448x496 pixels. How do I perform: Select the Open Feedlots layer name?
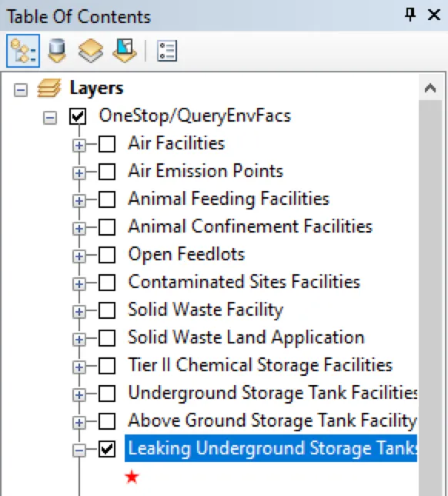coord(186,254)
